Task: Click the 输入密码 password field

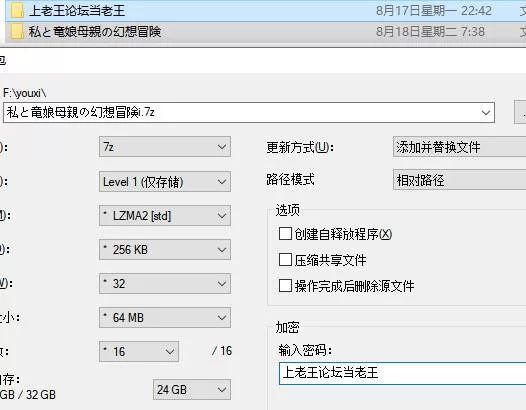Action: (x=402, y=373)
